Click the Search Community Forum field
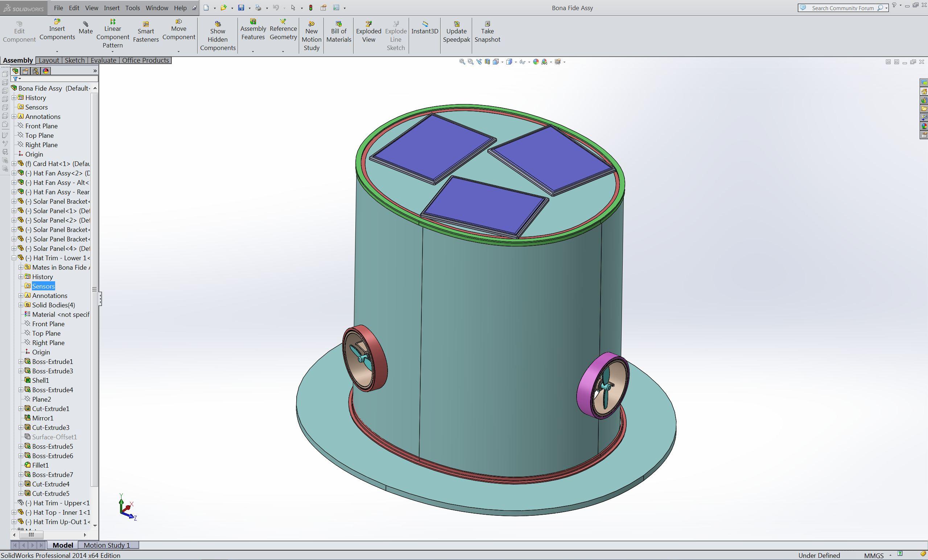This screenshot has width=928, height=560. click(842, 8)
